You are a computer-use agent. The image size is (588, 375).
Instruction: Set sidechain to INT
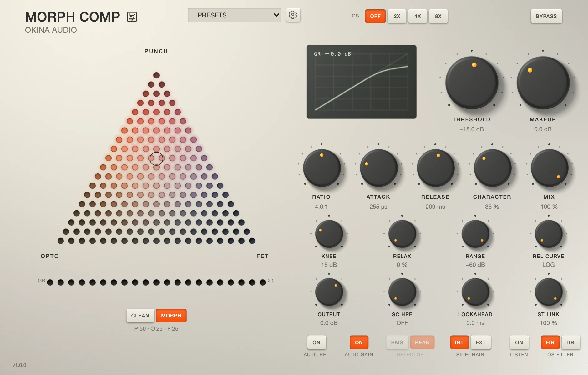[459, 342]
